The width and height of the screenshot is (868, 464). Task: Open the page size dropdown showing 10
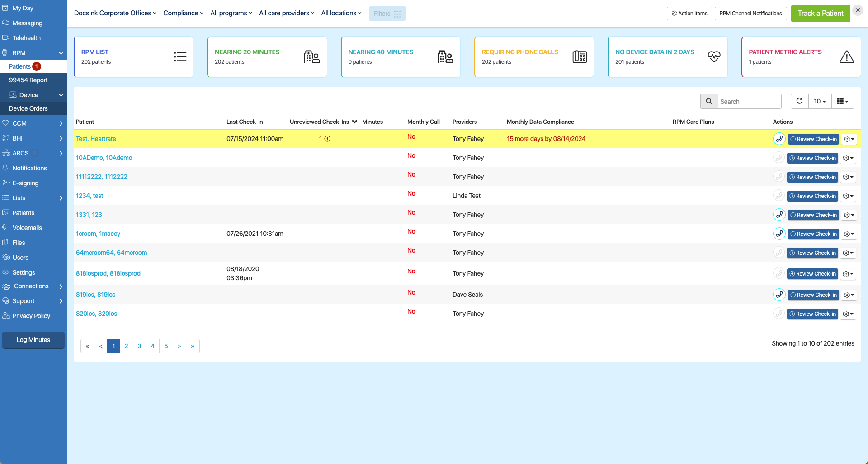coord(819,101)
